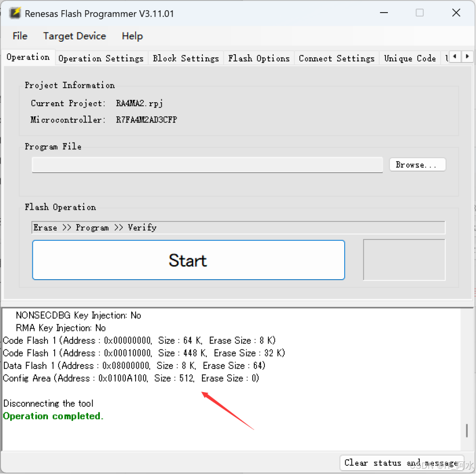Click the Disconnecting the tool log line

[x=48, y=404]
